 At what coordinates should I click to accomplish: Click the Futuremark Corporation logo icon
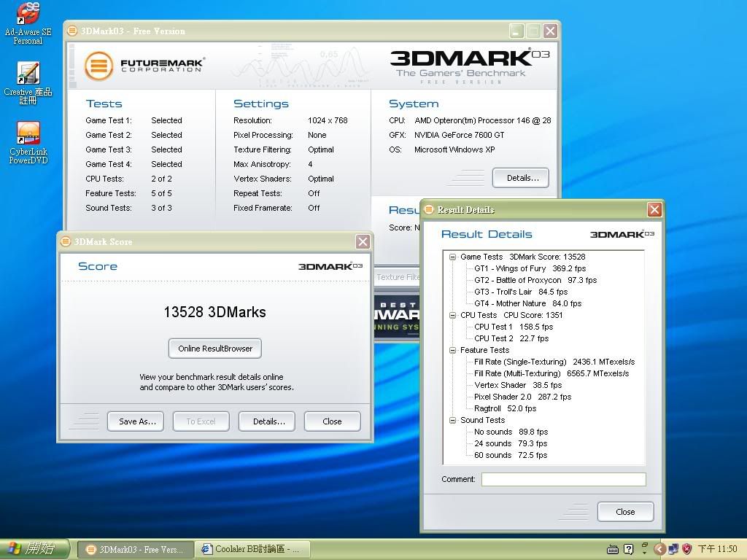[x=98, y=66]
